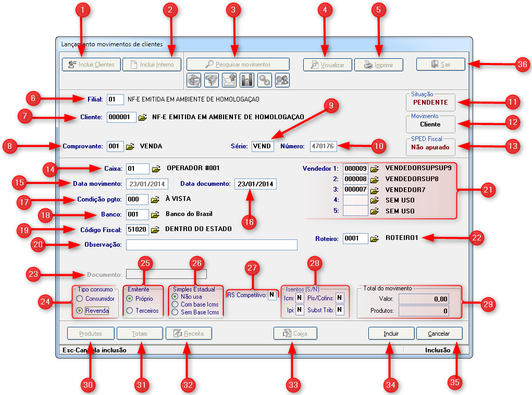Screen dimensions: 532x395
Task: Open the bar chart statistics icon
Action: 247,80
